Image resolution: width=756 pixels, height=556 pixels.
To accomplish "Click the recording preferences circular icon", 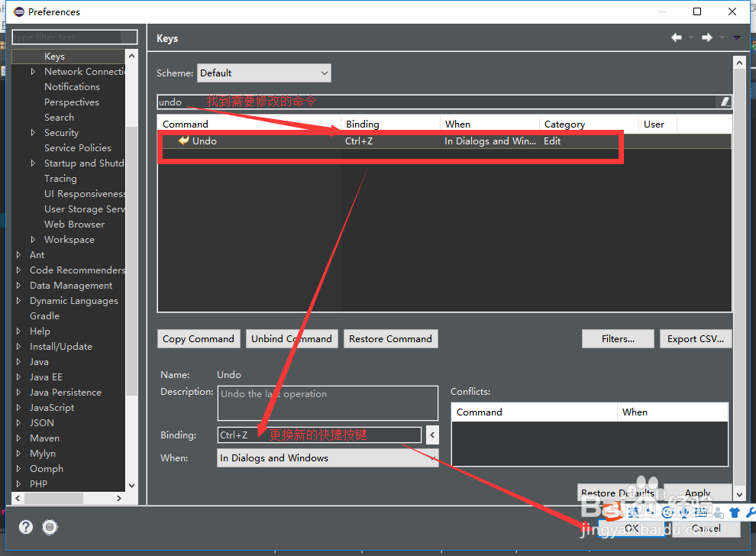I will pos(50,527).
